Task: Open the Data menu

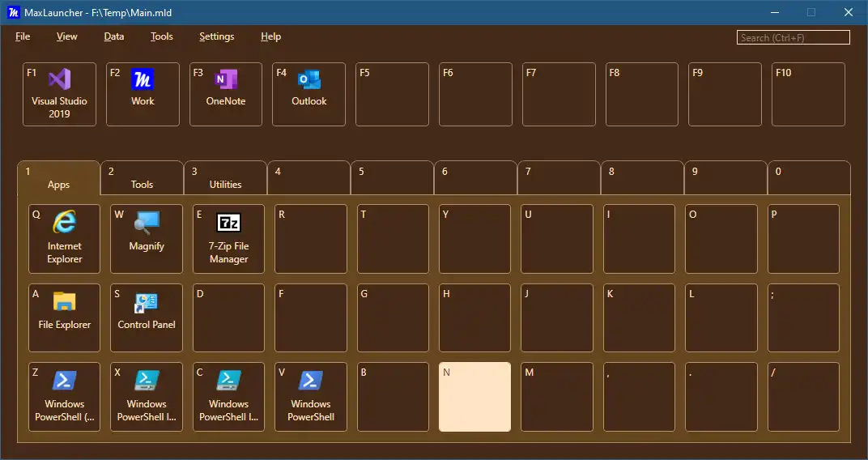Action: tap(114, 36)
